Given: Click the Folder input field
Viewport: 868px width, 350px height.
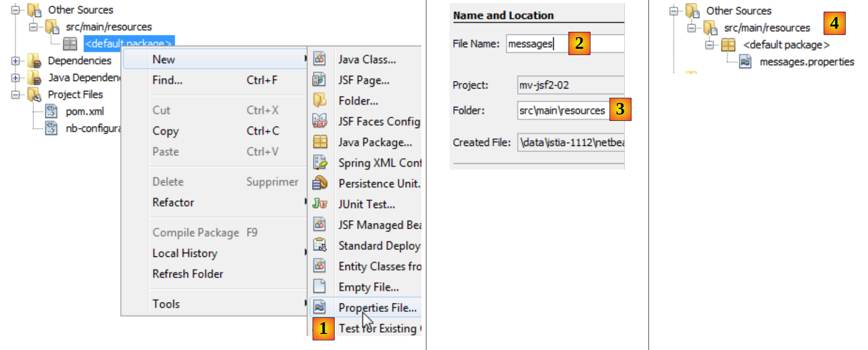Looking at the screenshot, I should point(563,111).
